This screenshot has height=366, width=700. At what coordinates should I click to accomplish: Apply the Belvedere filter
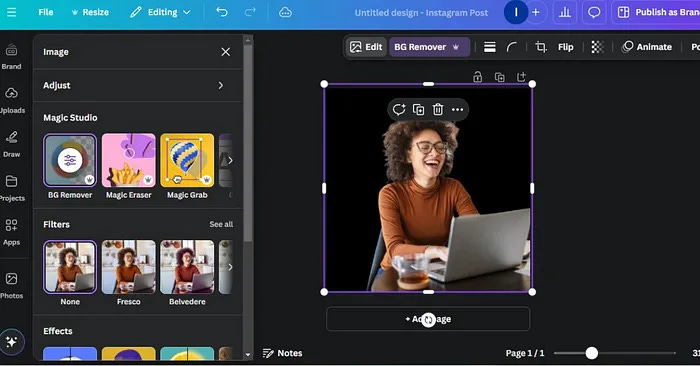[187, 267]
